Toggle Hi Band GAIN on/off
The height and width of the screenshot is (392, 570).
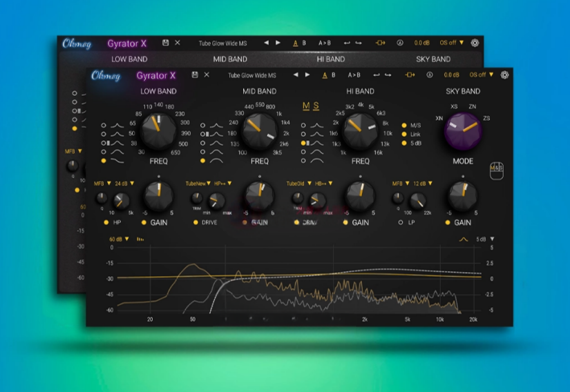(345, 222)
